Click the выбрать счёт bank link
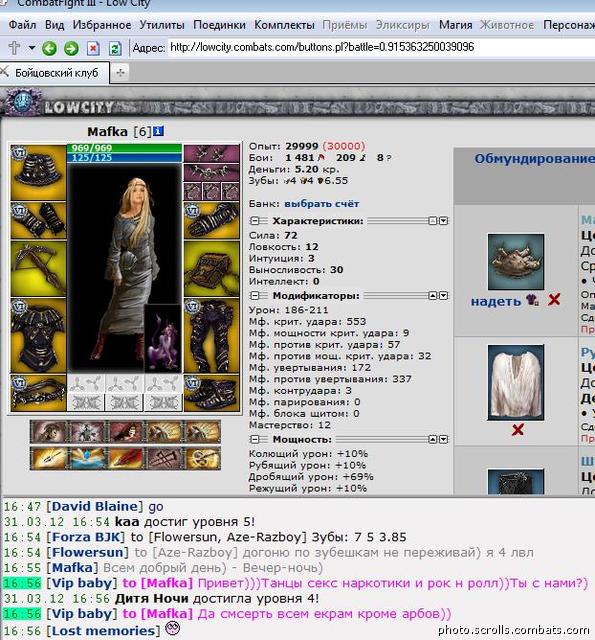 [x=322, y=203]
